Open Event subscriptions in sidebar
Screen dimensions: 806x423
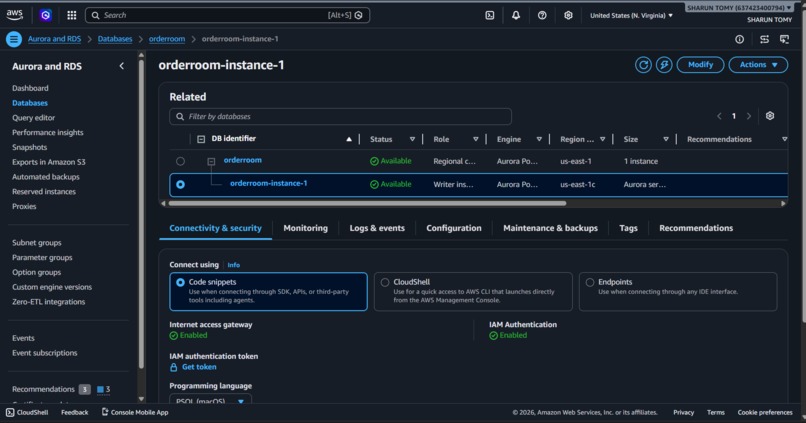pyautogui.click(x=45, y=353)
